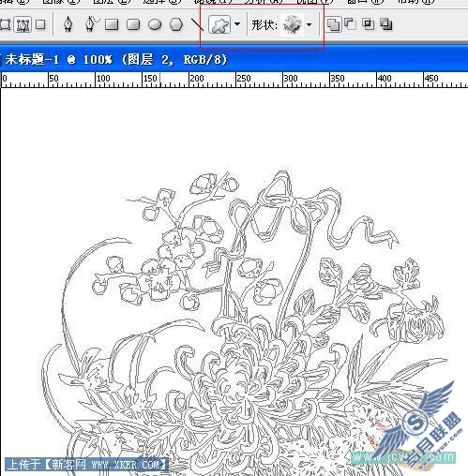Activate the Line tool
This screenshot has height=476, width=468.
197,24
